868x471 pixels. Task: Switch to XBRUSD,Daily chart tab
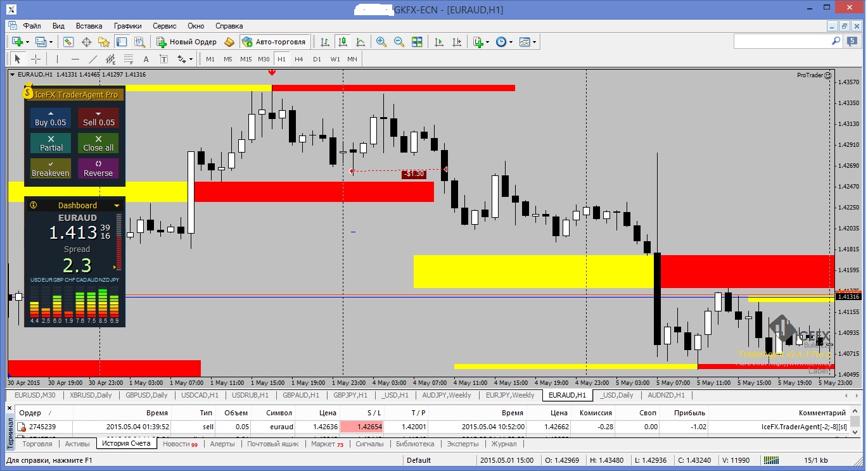(91, 395)
